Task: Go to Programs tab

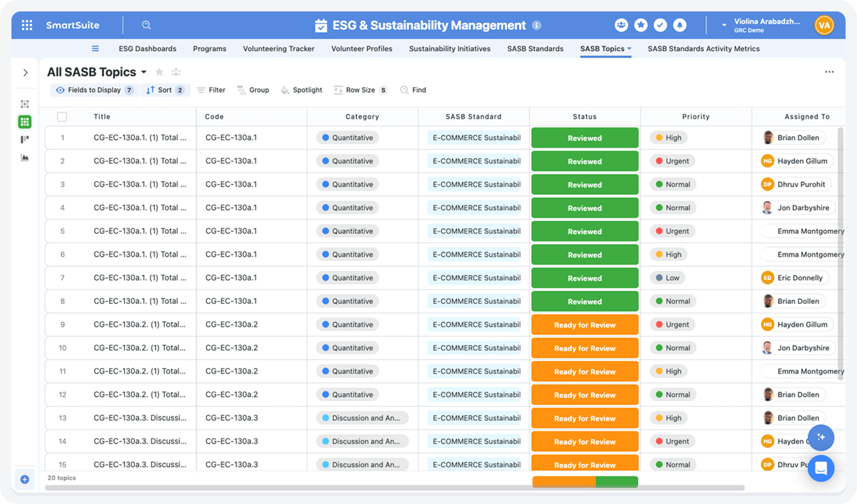Action: coord(210,49)
